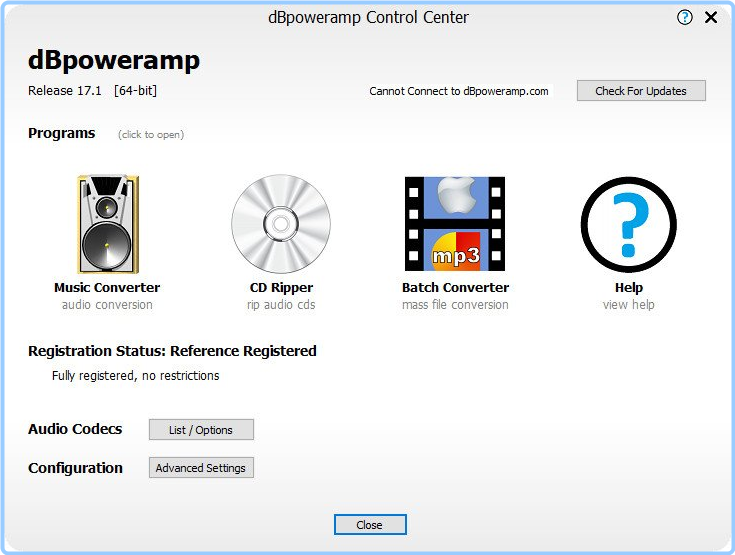The height and width of the screenshot is (555, 735).
Task: Click the '(click to open)' hint text
Action: tap(151, 135)
